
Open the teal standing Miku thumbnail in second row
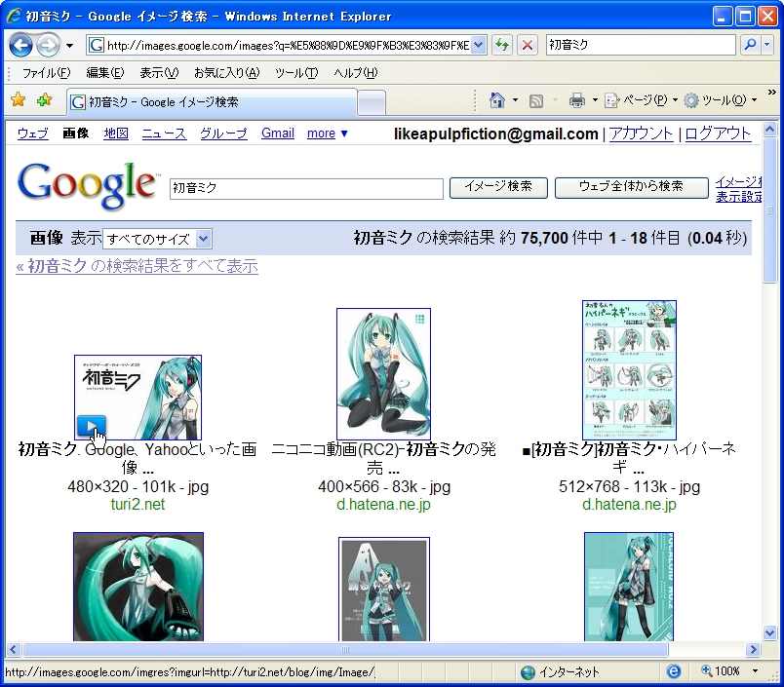629,587
